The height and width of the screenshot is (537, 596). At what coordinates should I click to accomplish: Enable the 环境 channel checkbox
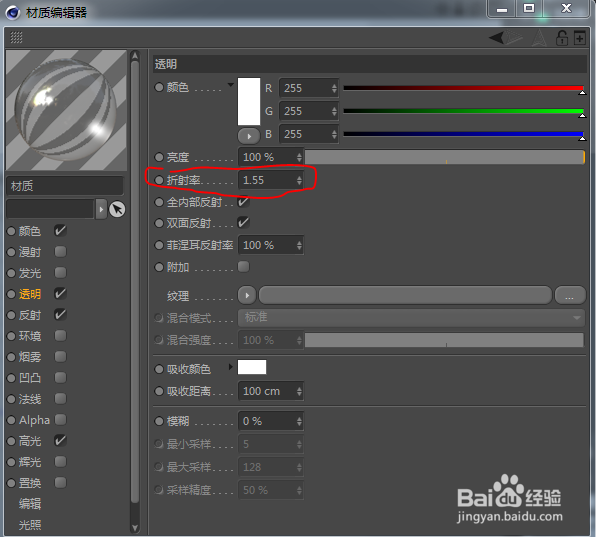tap(60, 336)
